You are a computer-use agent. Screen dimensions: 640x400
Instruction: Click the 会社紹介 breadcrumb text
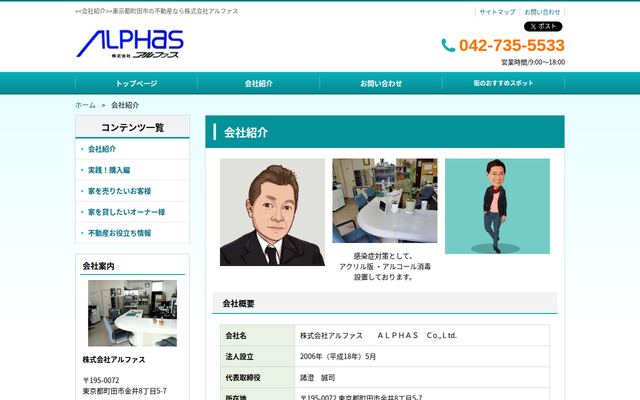125,105
